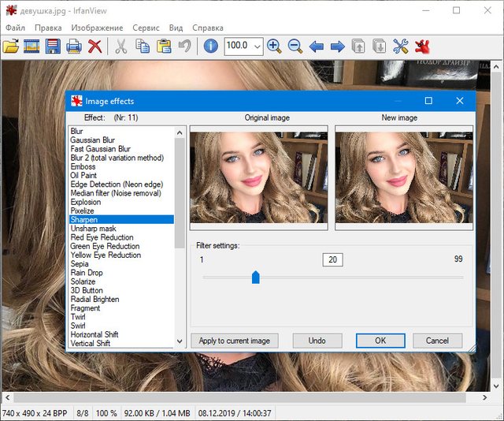Screen dimensions: 504x421
Task: Open settings via wrench tools icon
Action: pos(401,47)
